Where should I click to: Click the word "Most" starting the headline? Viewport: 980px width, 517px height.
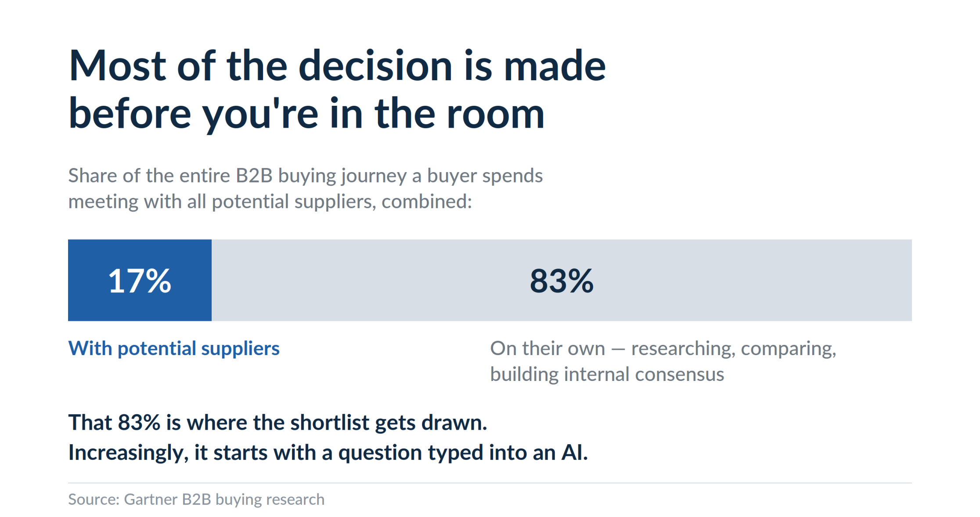coord(117,66)
